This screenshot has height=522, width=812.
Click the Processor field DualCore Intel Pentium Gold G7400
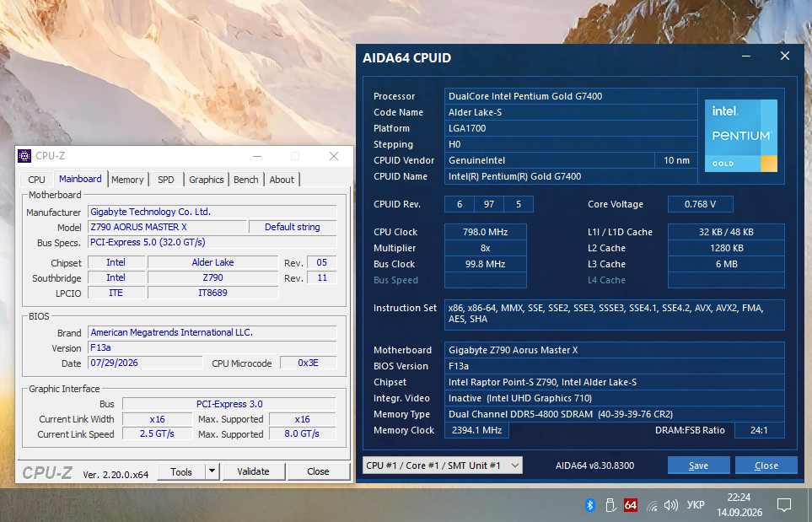(x=571, y=96)
